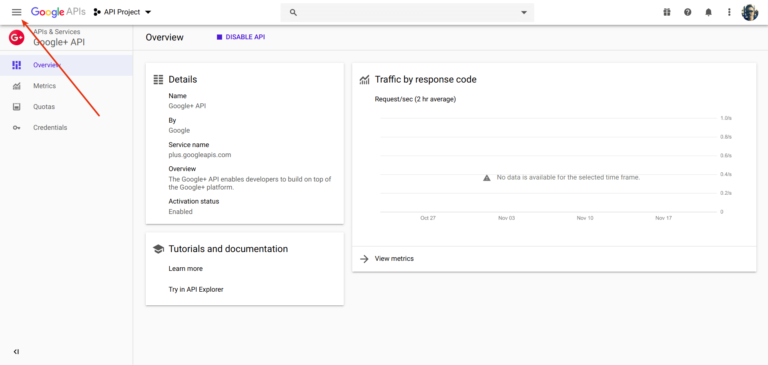The width and height of the screenshot is (768, 365).
Task: Open the notifications bell icon
Action: click(708, 12)
